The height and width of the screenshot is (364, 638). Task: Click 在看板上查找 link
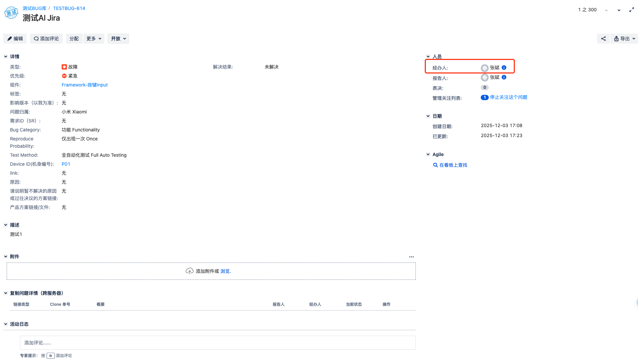click(453, 165)
